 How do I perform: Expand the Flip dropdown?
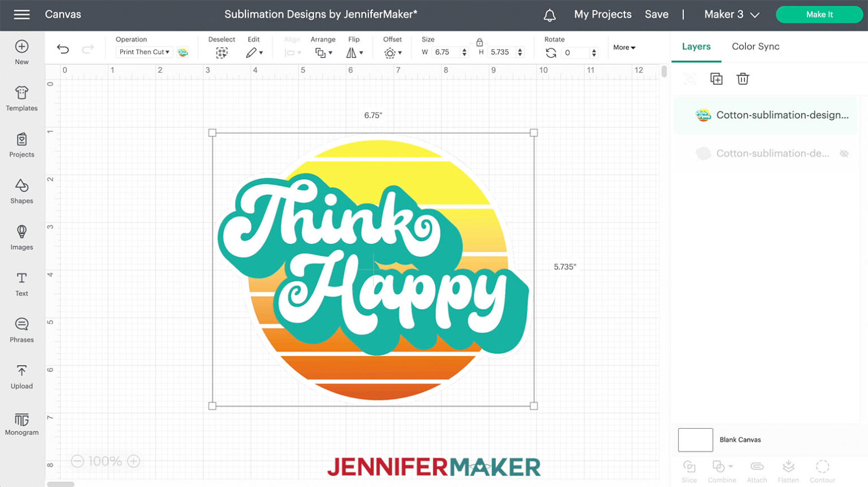coord(354,53)
